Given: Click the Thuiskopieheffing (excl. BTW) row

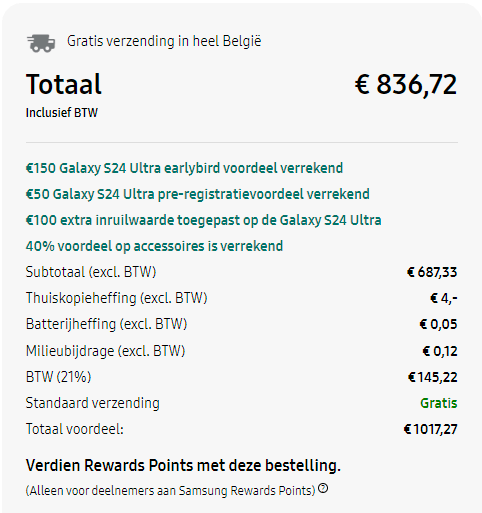Looking at the screenshot, I should click(241, 298).
